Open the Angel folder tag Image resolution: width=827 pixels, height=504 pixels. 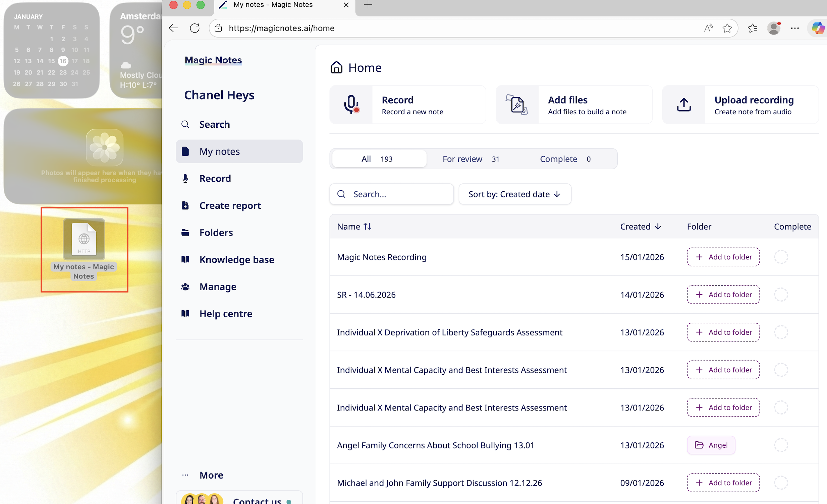(x=711, y=445)
